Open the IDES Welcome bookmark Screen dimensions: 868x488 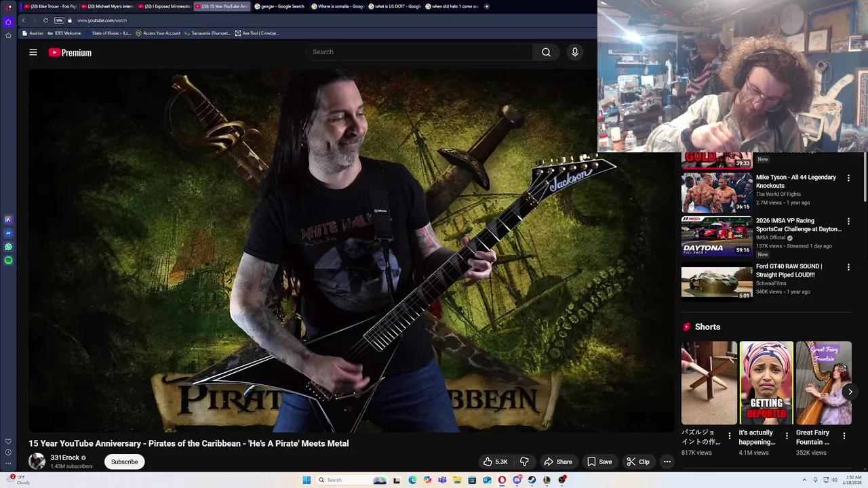(64, 33)
